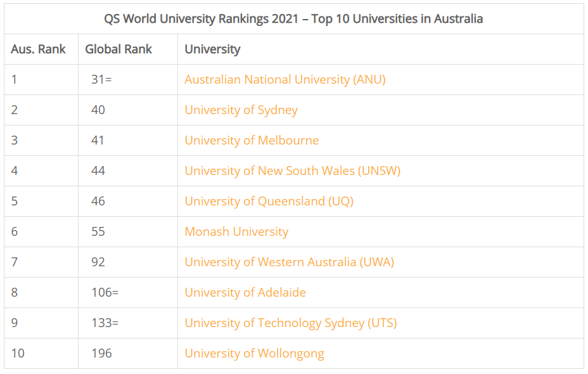Select the global rank cell showing 133=
The height and width of the screenshot is (374, 588).
(105, 323)
